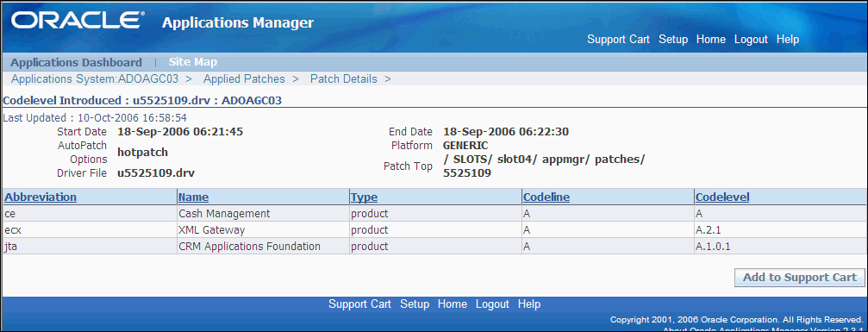Click codelevel value A.1.0.1
Screen dimensions: 868x332
(x=713, y=246)
